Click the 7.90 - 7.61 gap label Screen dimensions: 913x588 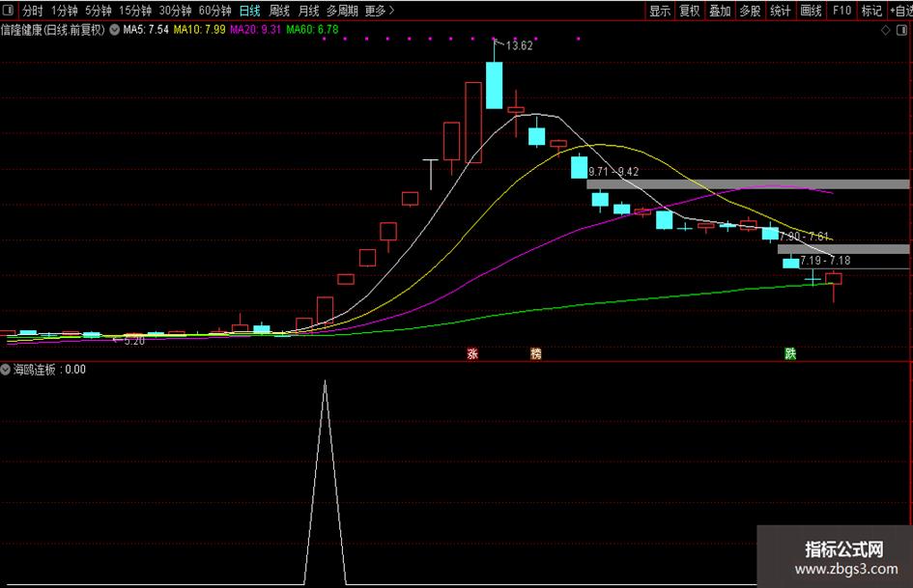804,237
